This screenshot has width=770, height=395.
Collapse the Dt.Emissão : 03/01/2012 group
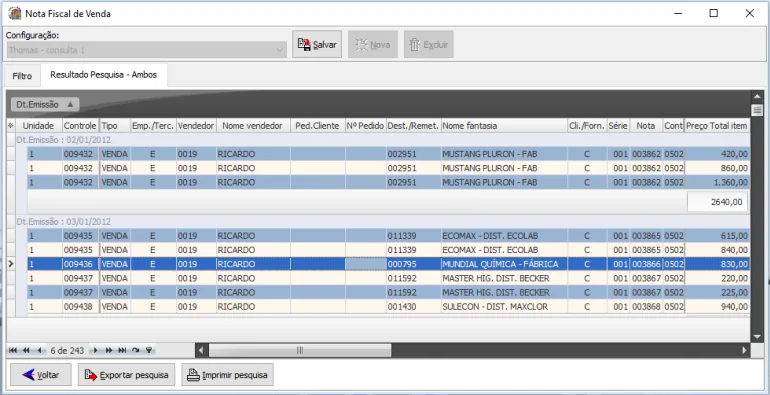(x=63, y=222)
